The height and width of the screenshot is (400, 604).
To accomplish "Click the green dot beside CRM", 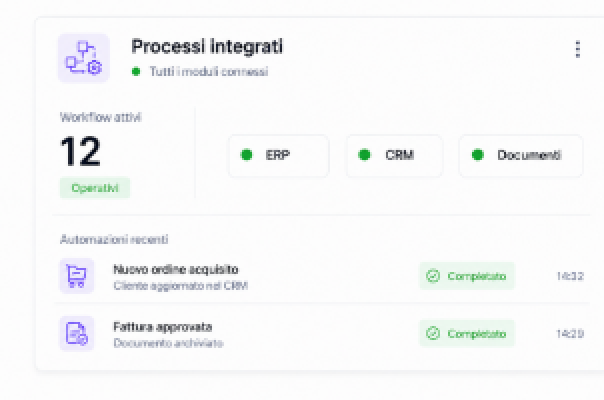I will tap(364, 155).
